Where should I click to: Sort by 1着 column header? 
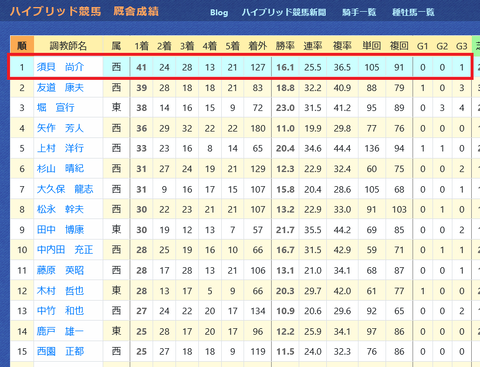pos(141,45)
